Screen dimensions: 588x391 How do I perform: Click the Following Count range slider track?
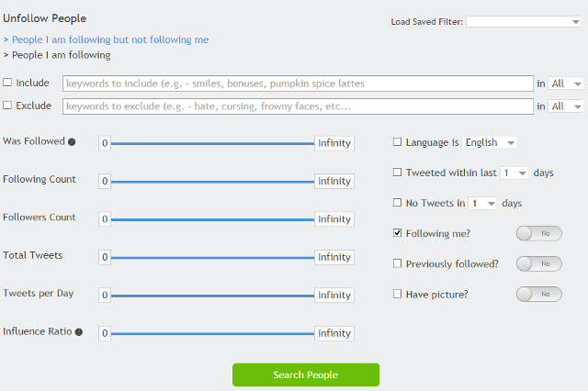click(x=212, y=182)
